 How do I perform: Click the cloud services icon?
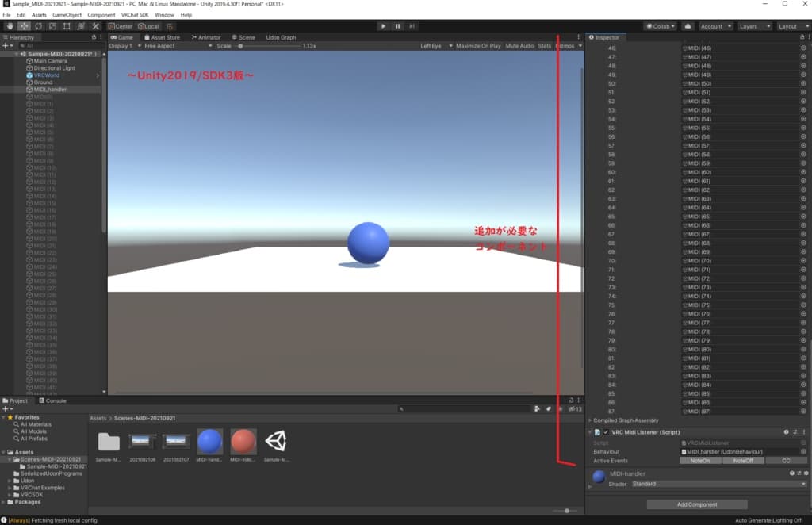(x=688, y=26)
